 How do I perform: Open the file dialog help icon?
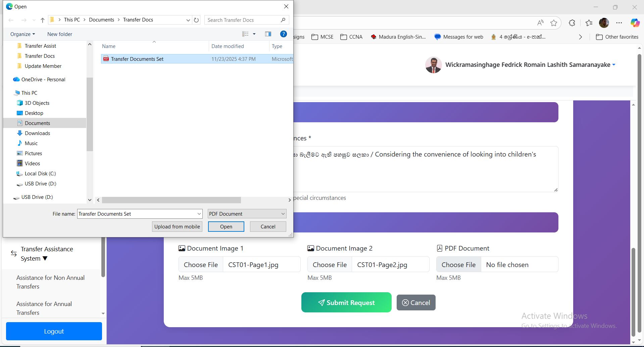click(283, 34)
